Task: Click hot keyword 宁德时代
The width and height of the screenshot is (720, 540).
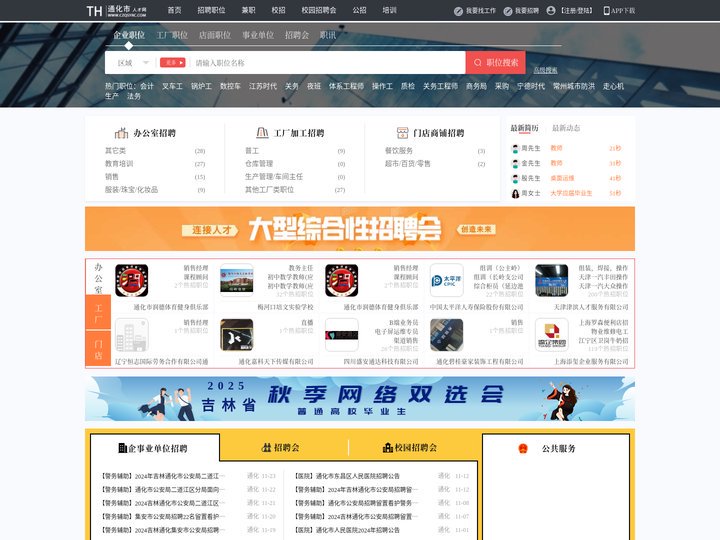Action: [x=531, y=86]
